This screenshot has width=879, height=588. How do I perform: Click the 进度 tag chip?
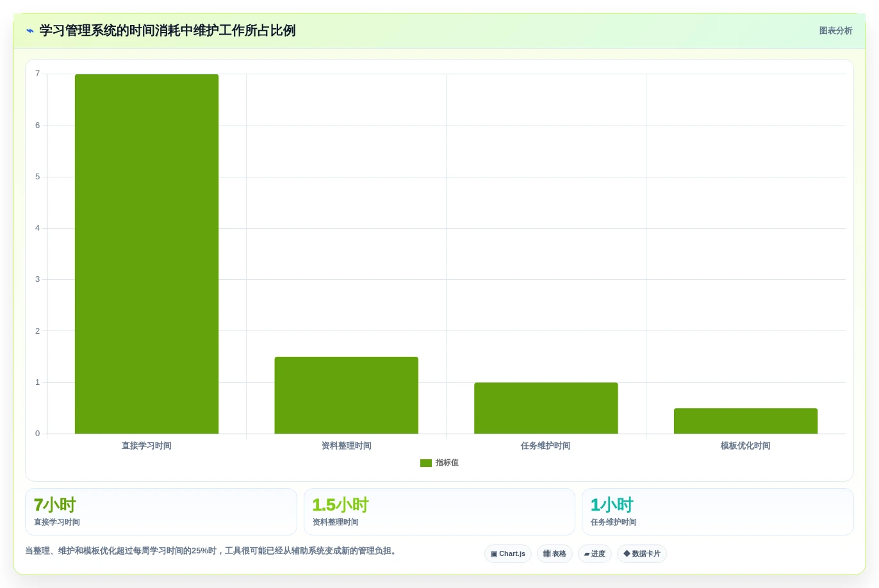coord(595,554)
